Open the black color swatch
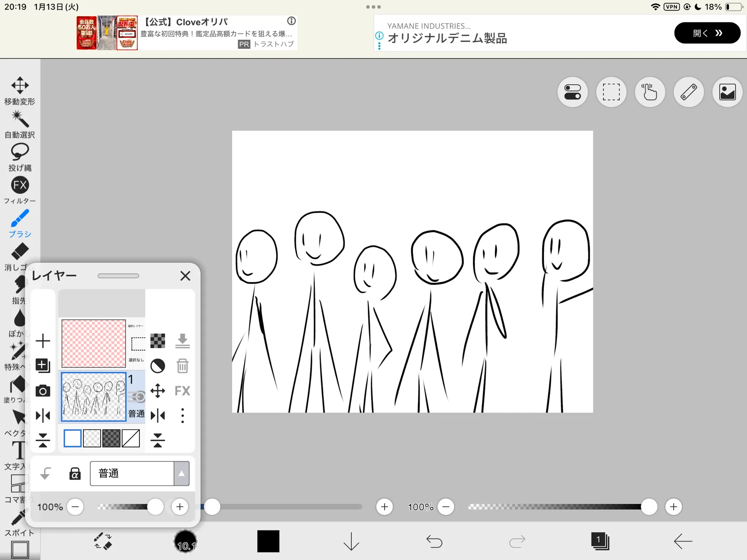 click(268, 541)
